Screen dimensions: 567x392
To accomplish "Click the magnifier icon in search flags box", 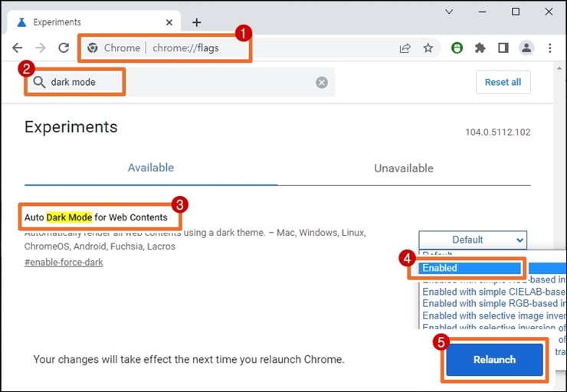I will (x=39, y=83).
